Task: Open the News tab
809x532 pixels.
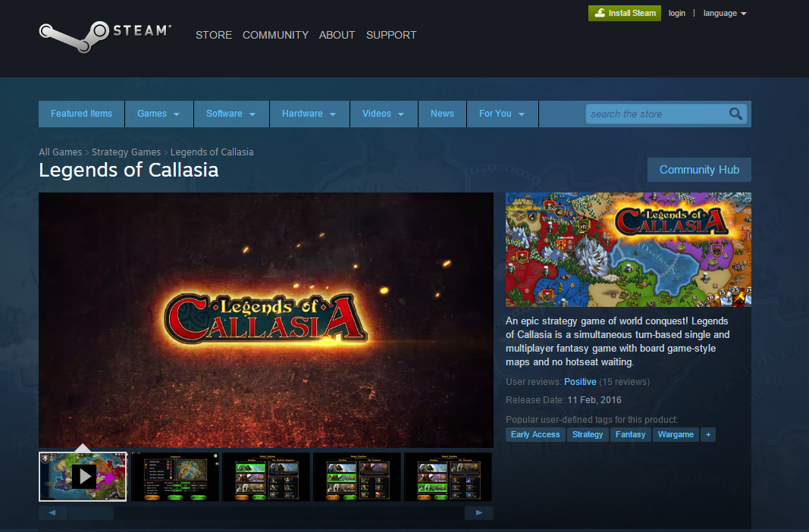Action: coord(442,114)
